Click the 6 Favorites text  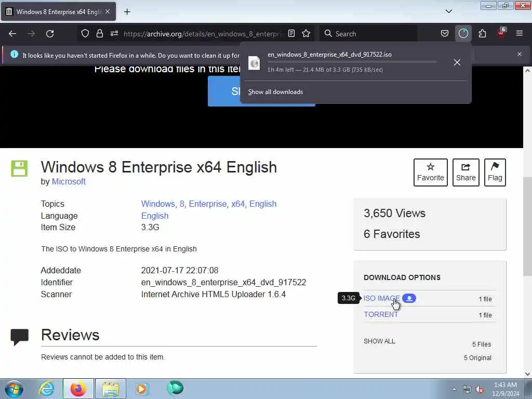coord(392,234)
